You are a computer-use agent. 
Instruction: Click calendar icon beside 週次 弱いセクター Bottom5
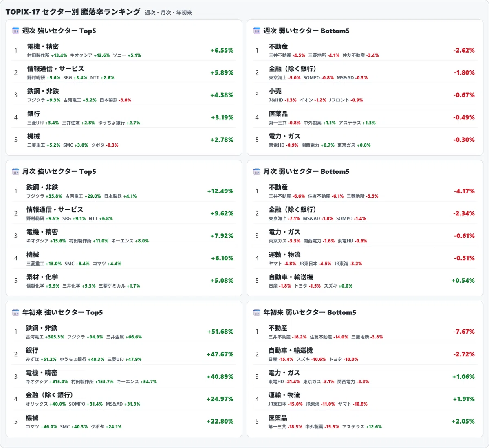click(x=257, y=31)
